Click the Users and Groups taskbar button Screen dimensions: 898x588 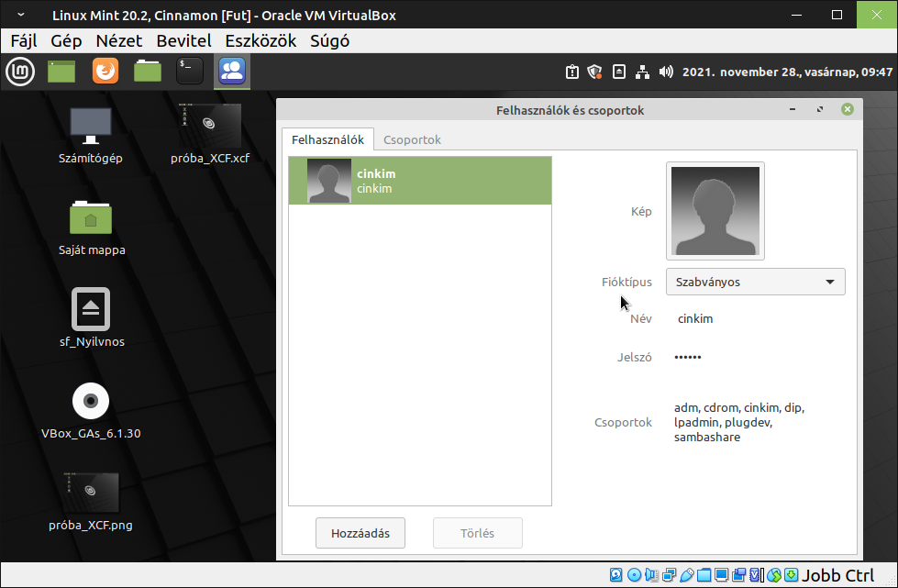pos(232,72)
